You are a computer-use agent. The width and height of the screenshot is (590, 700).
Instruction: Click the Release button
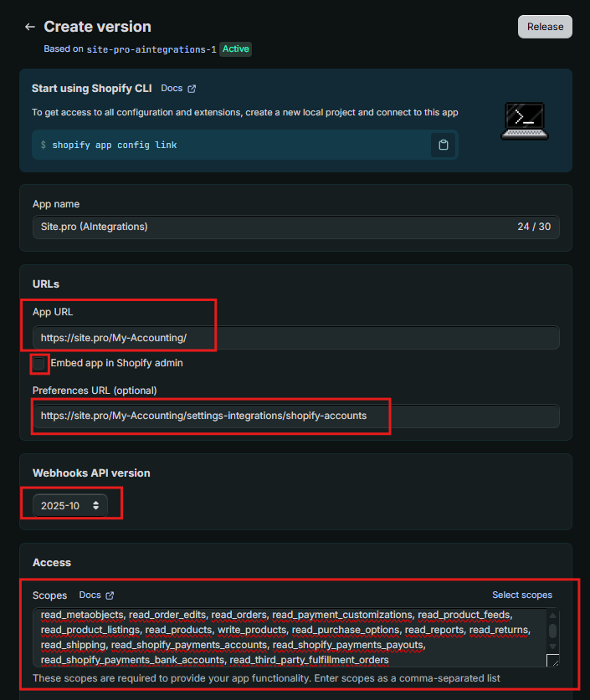coord(545,27)
